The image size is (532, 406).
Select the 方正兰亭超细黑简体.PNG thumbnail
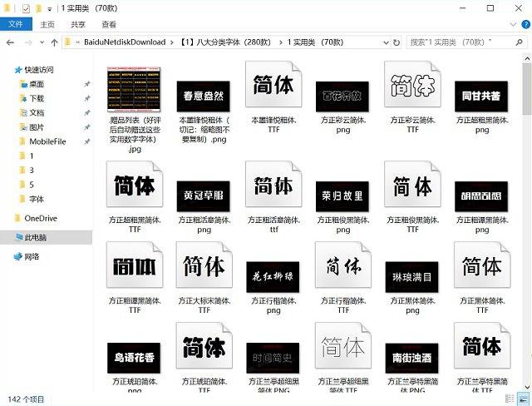[273, 358]
